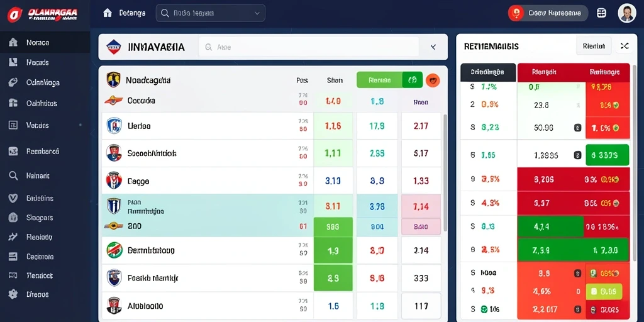Click the winged badge beside Oecorda
This screenshot has height=322, width=644.
pos(113,100)
